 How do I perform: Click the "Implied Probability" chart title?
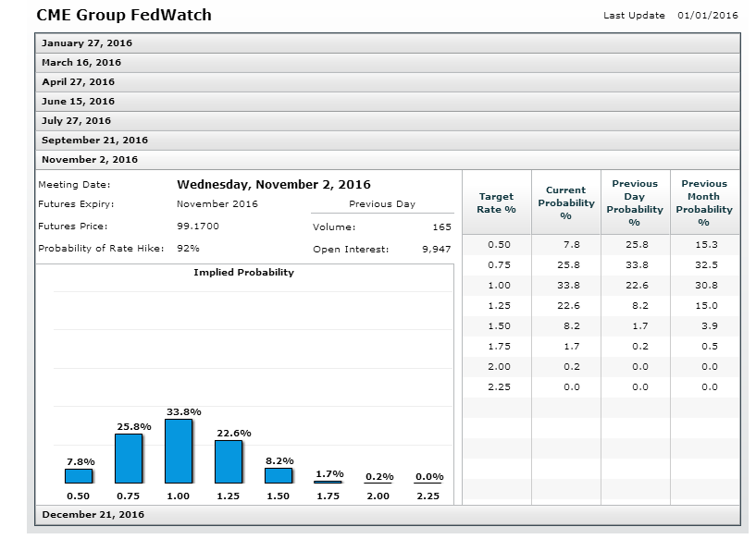coord(243,272)
